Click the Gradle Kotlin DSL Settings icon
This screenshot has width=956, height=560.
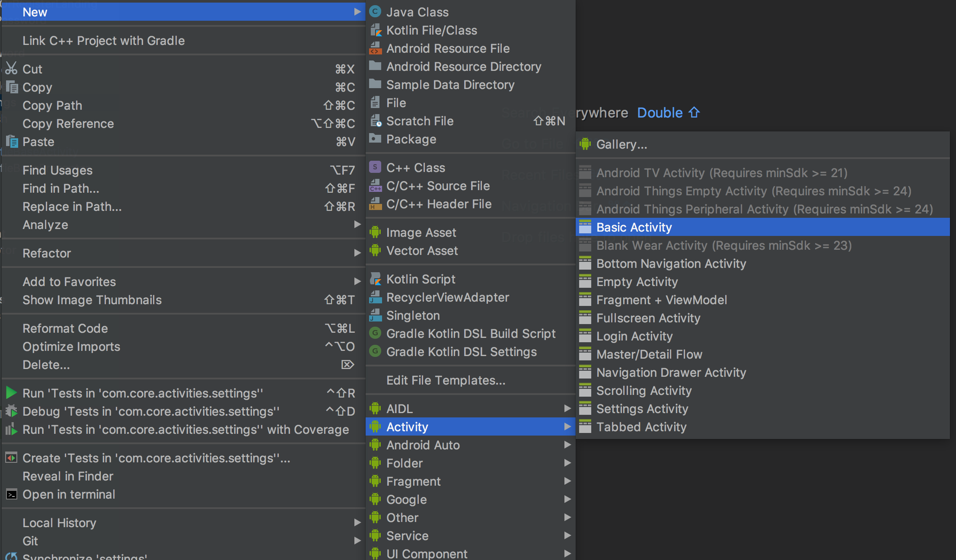pos(375,351)
